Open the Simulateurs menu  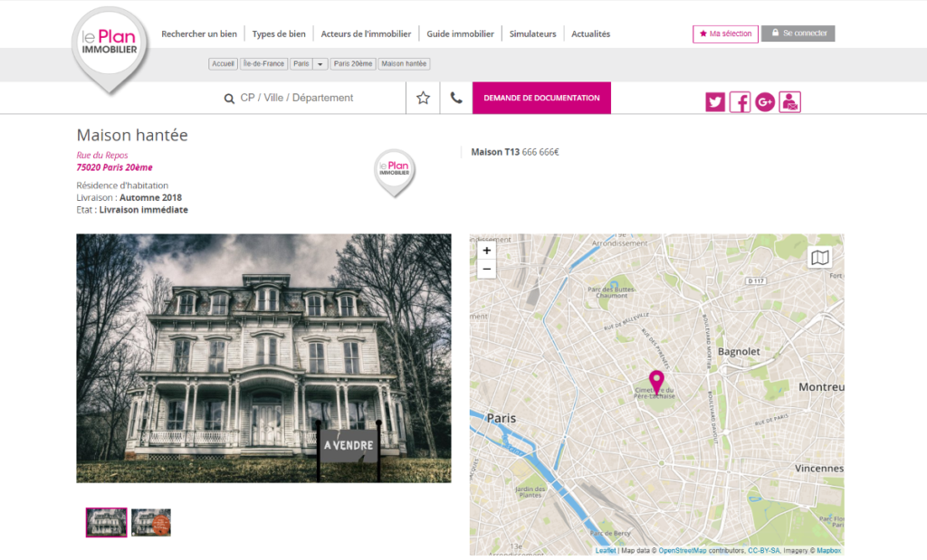[532, 33]
